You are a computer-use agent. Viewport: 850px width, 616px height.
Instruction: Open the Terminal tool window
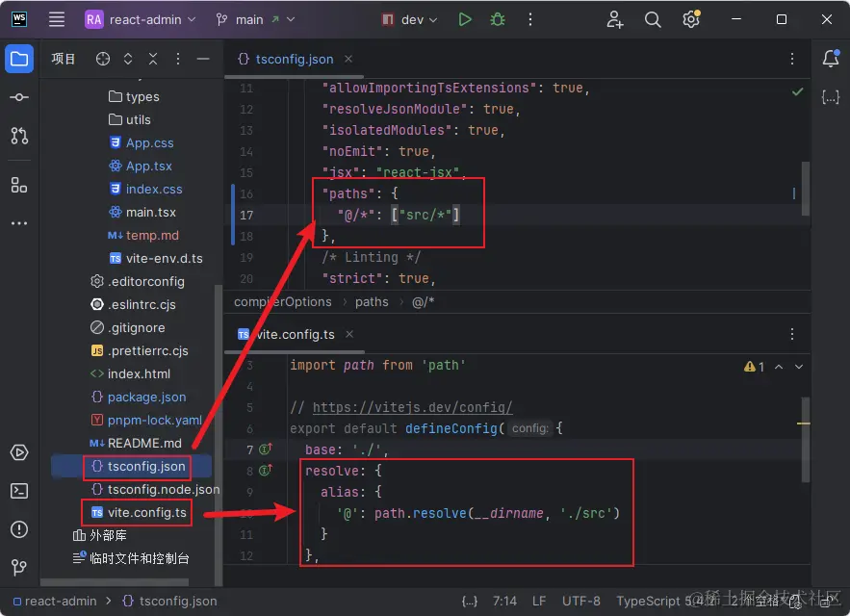19,491
